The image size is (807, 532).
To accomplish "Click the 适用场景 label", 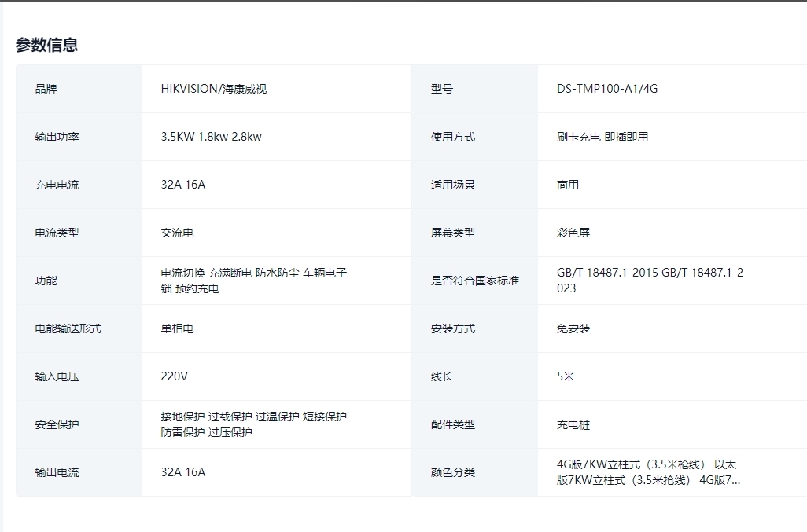I will [453, 185].
